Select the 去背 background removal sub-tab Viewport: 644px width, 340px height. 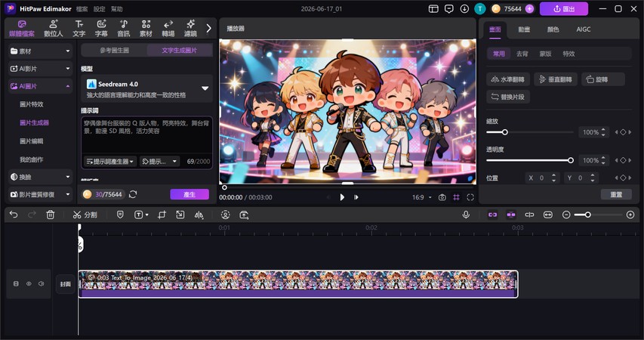[x=522, y=54]
